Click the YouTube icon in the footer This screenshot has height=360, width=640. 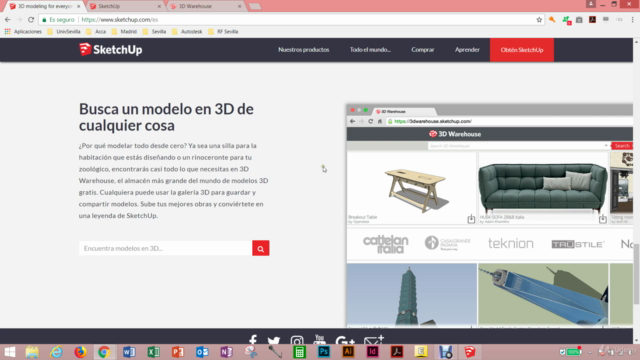[320, 340]
